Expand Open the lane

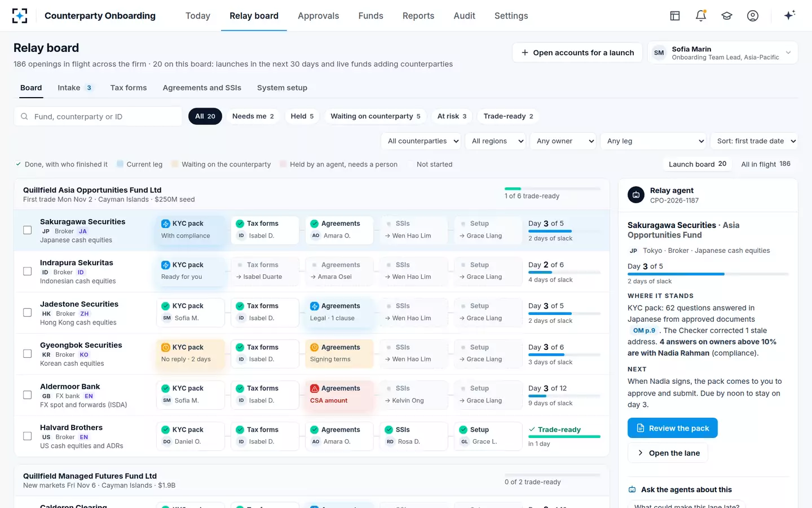668,453
